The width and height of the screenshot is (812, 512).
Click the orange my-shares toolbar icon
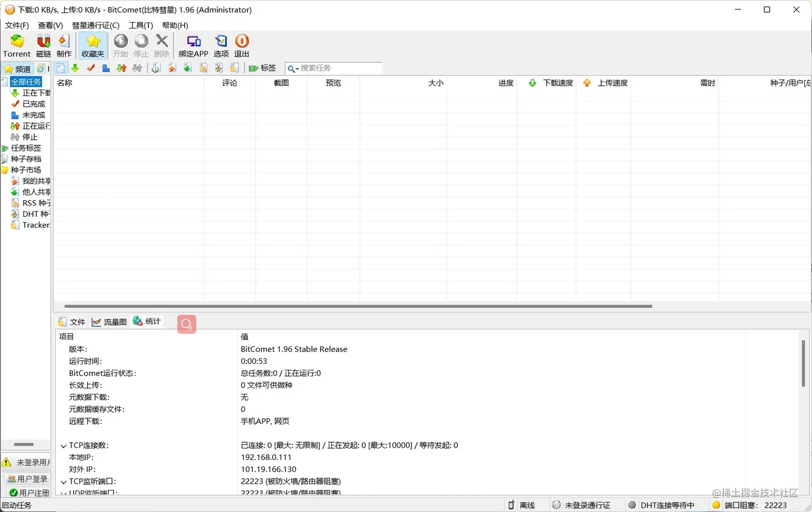click(172, 68)
